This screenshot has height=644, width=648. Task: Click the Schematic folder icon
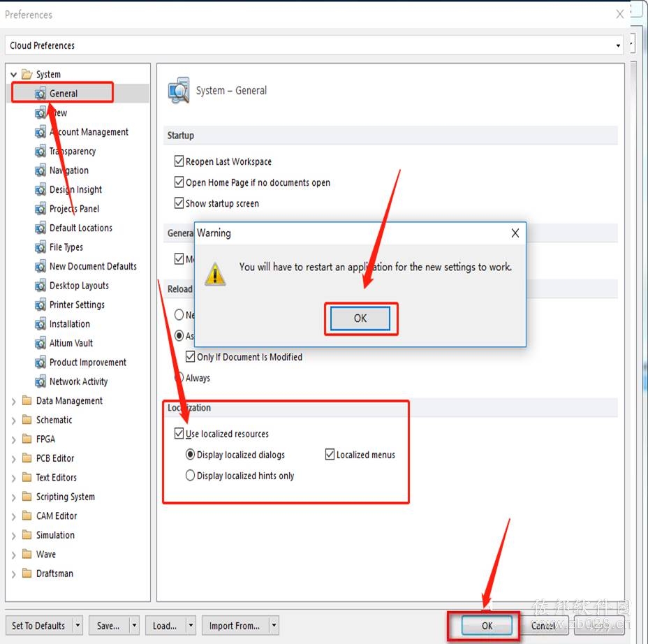[x=27, y=420]
